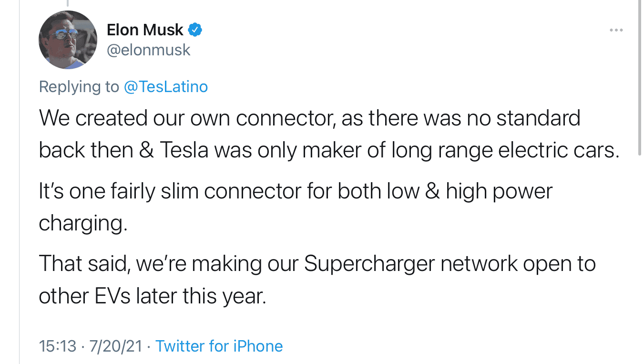Viewport: 644px width, 364px height.
Task: Click the word 'charging.' in the tweet
Action: point(83,223)
